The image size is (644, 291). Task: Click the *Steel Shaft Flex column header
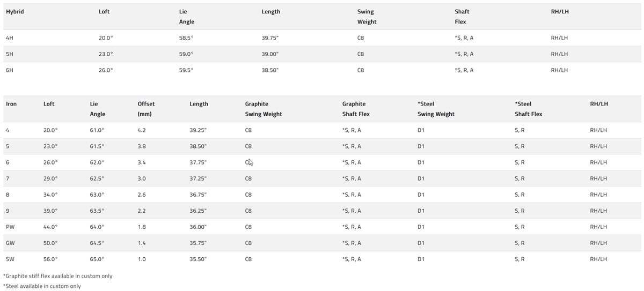[528, 109]
